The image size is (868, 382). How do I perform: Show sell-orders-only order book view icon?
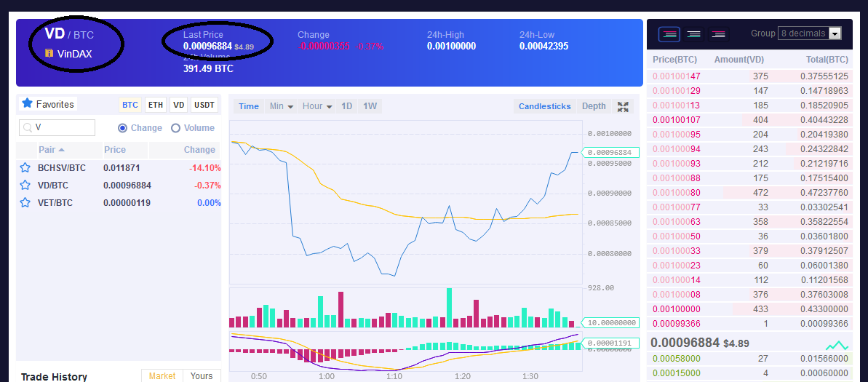pos(718,33)
